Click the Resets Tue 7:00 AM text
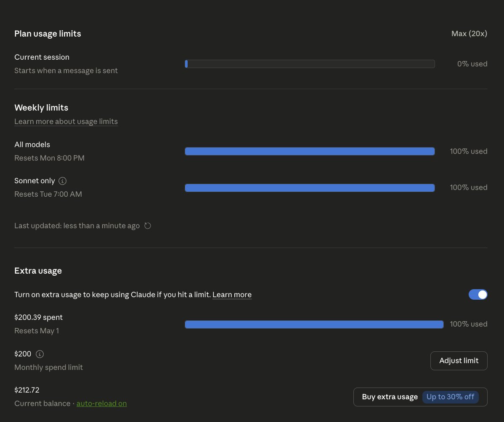 coord(48,194)
